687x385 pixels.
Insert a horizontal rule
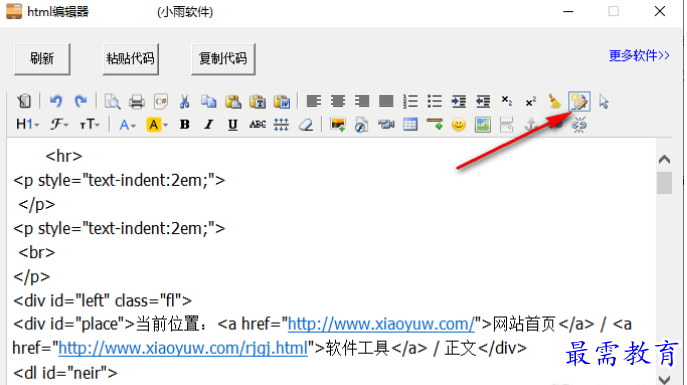coord(435,124)
